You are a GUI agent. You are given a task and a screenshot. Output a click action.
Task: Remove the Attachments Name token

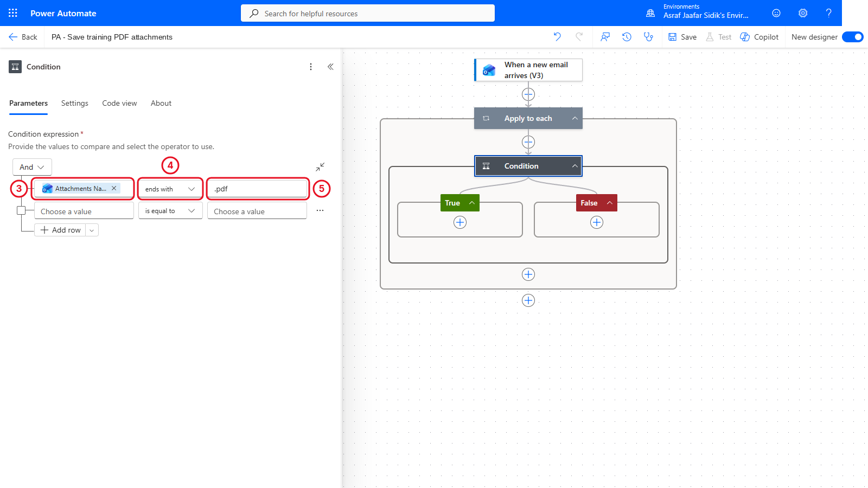[114, 188]
